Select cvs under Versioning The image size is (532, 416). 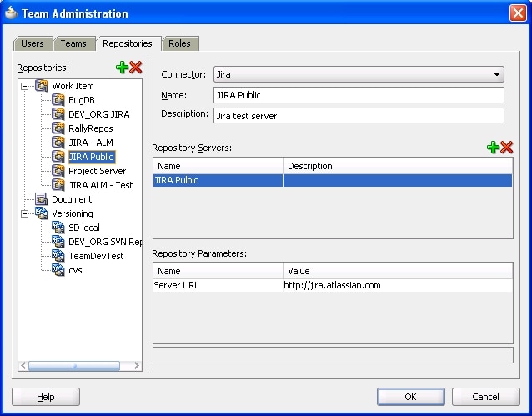pos(75,270)
